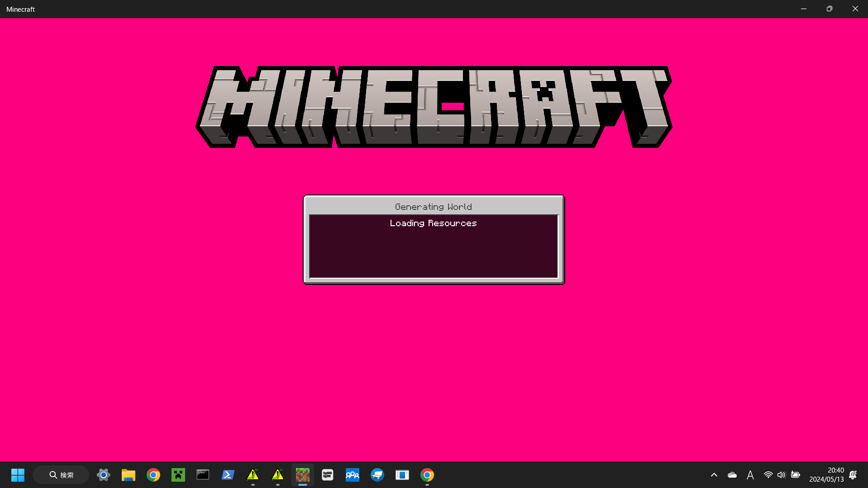Click the first yellow warning triangle taskbar icon
Viewport: 868px width, 488px height.
(253, 475)
